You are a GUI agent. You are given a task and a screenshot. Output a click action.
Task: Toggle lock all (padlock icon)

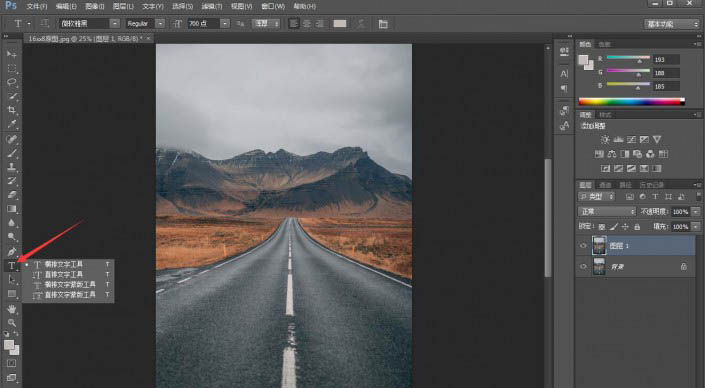point(637,227)
